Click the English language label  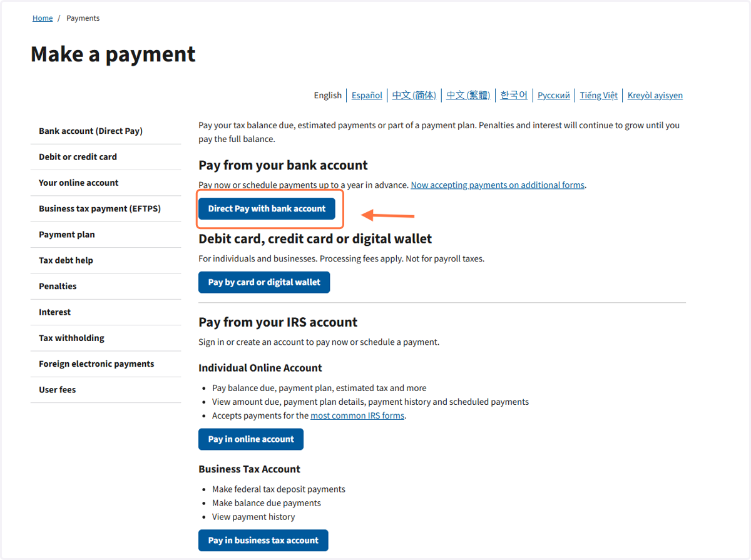328,95
